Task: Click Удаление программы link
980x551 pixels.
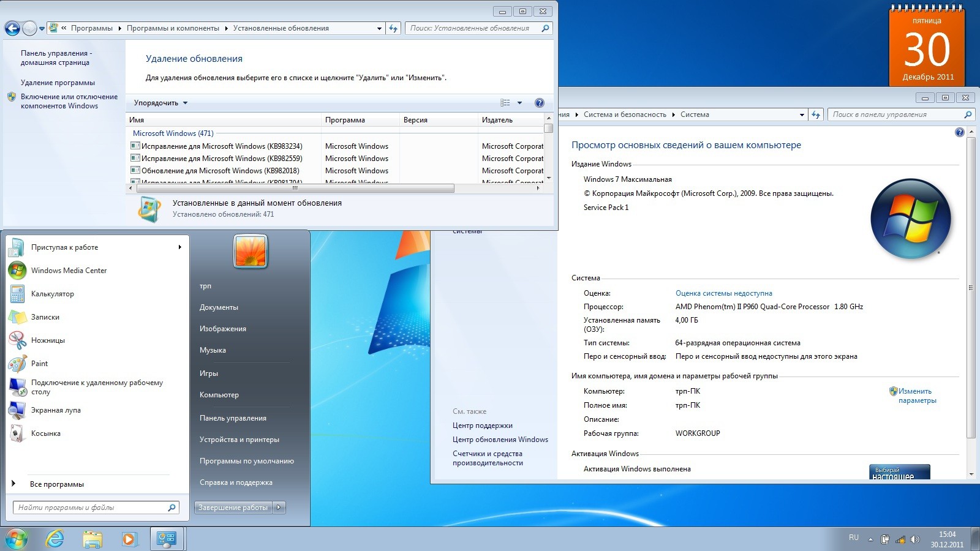Action: tap(58, 83)
